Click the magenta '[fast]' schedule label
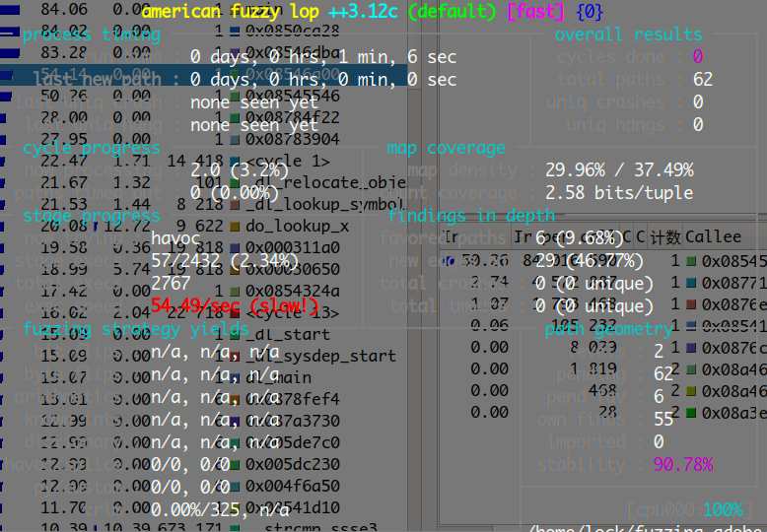This screenshot has height=532, width=767. (x=536, y=11)
